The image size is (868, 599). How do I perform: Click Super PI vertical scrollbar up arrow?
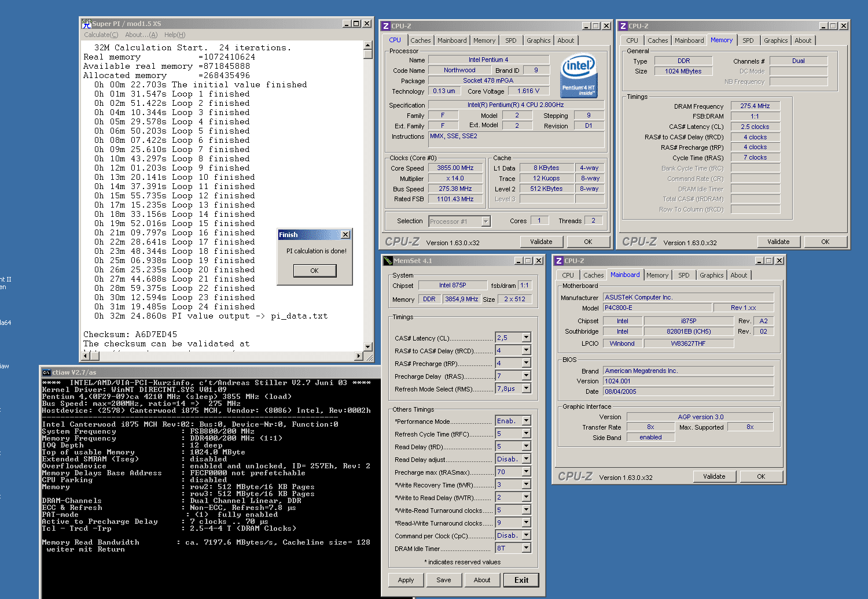[x=368, y=45]
